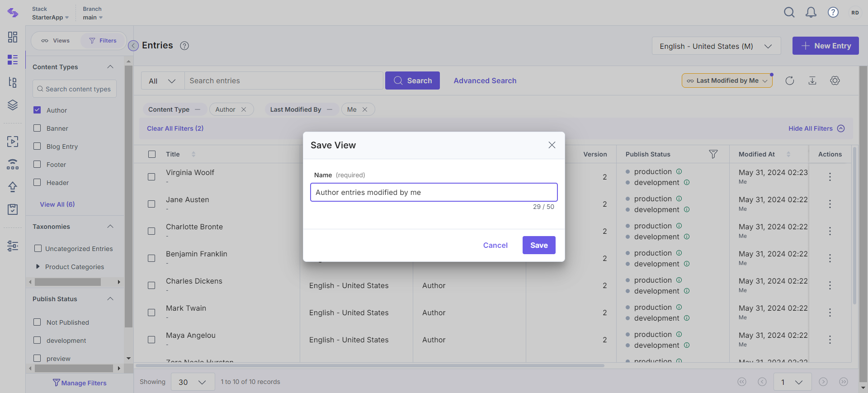Open the Assets layers icon in sidebar

[x=13, y=105]
